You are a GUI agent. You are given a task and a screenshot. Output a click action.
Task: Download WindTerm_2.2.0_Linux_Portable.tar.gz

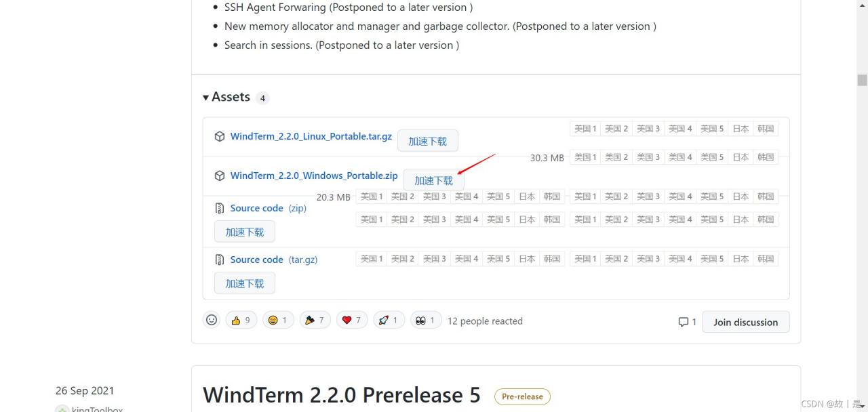tap(311, 136)
